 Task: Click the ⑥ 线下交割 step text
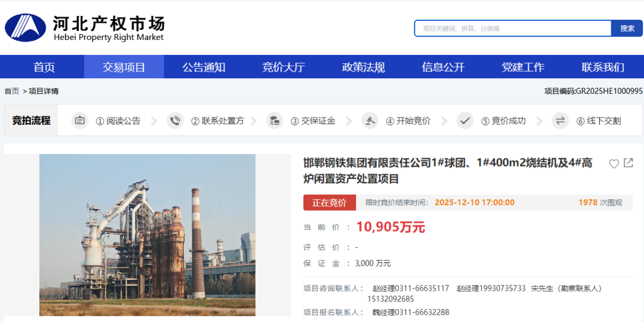pos(599,121)
